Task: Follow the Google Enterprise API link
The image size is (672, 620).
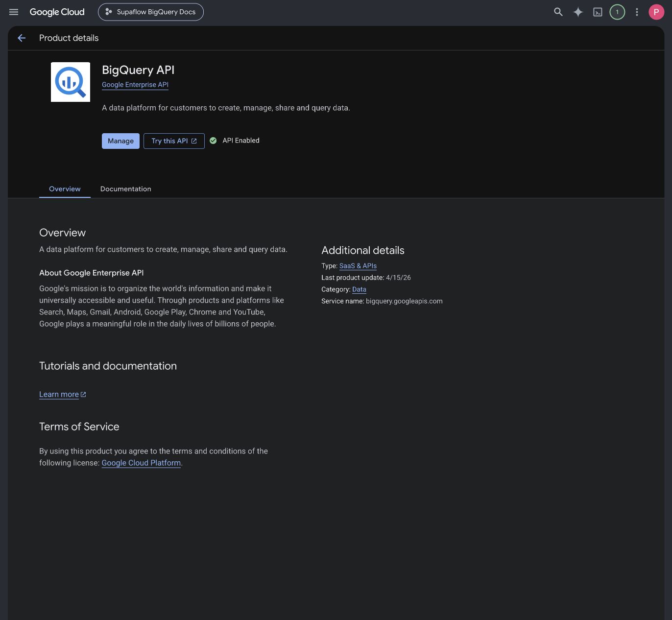Action: tap(135, 84)
